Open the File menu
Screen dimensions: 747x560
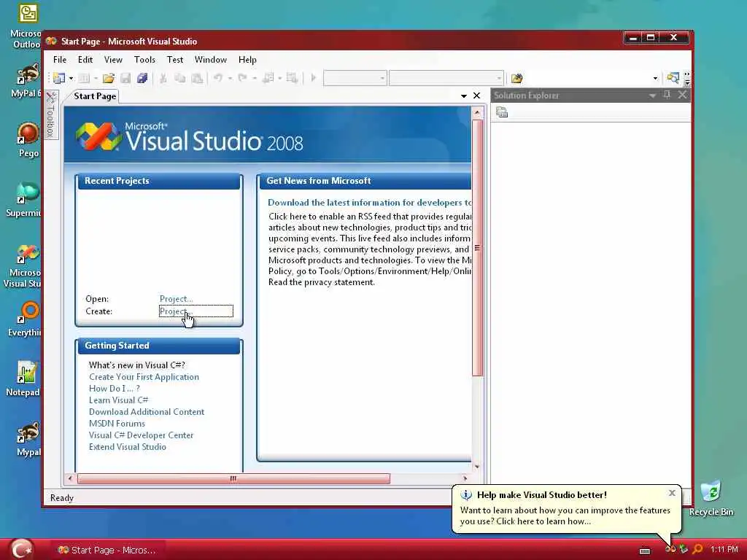(60, 60)
